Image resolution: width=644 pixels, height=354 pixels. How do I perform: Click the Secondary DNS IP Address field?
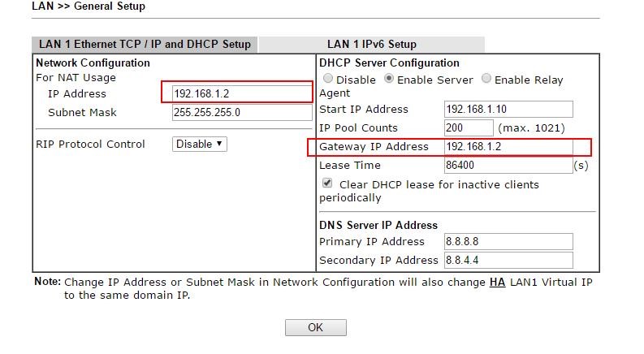508,260
